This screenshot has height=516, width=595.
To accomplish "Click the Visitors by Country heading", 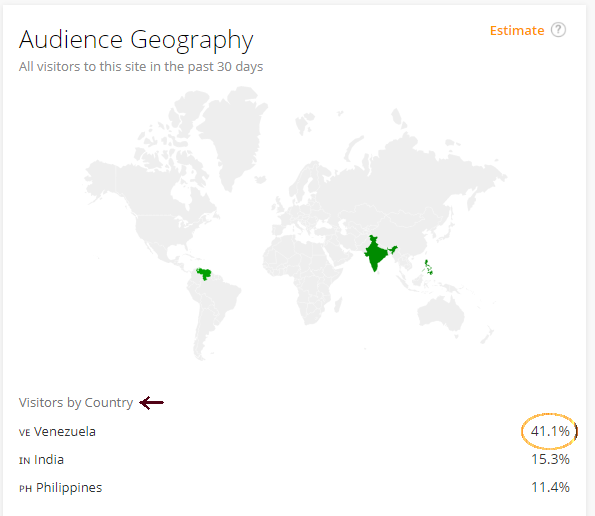I will coord(76,402).
